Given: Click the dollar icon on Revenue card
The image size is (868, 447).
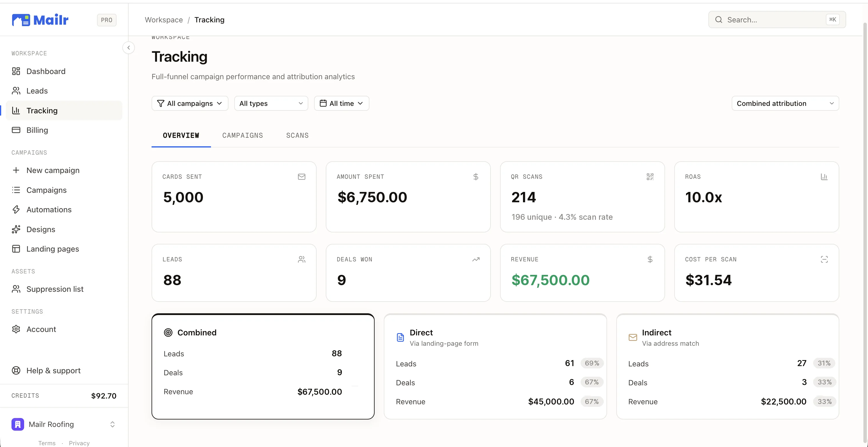Looking at the screenshot, I should (650, 259).
